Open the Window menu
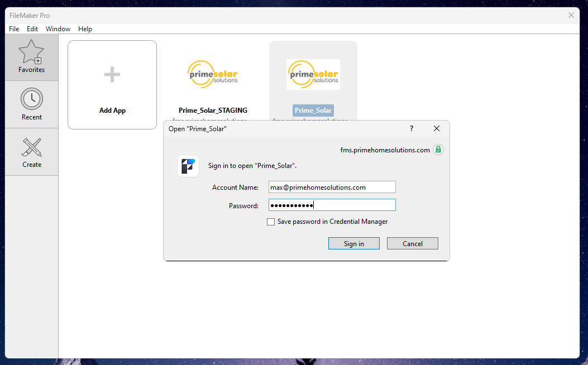The height and width of the screenshot is (365, 588). click(x=58, y=29)
